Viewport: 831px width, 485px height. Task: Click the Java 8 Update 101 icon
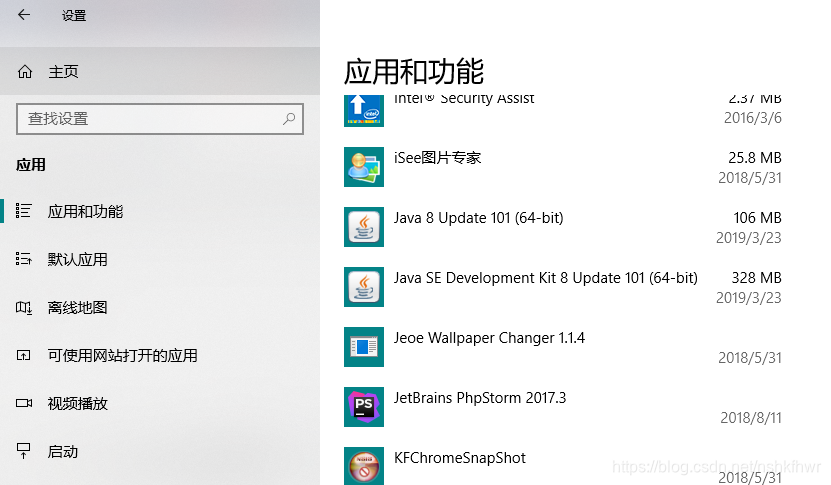point(364,227)
